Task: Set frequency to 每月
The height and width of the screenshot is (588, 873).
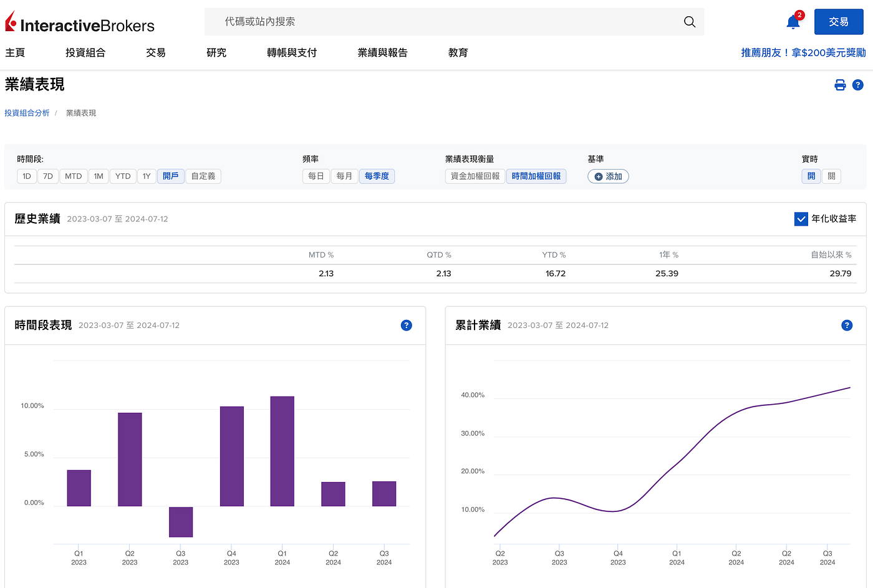Action: click(344, 176)
